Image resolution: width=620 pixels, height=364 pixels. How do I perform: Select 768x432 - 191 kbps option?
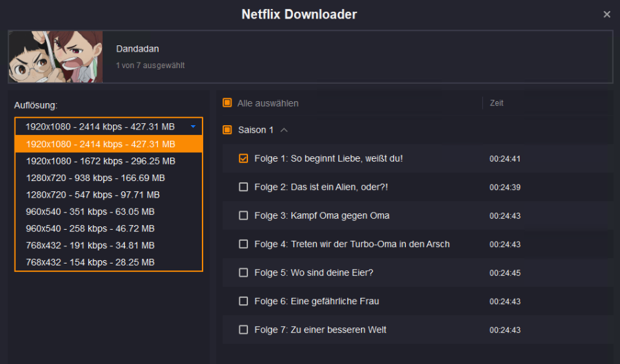tap(90, 245)
